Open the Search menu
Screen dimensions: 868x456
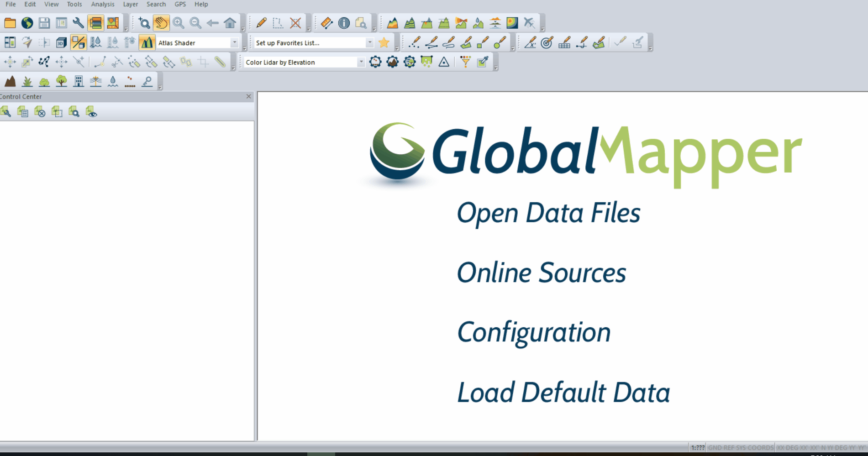156,4
